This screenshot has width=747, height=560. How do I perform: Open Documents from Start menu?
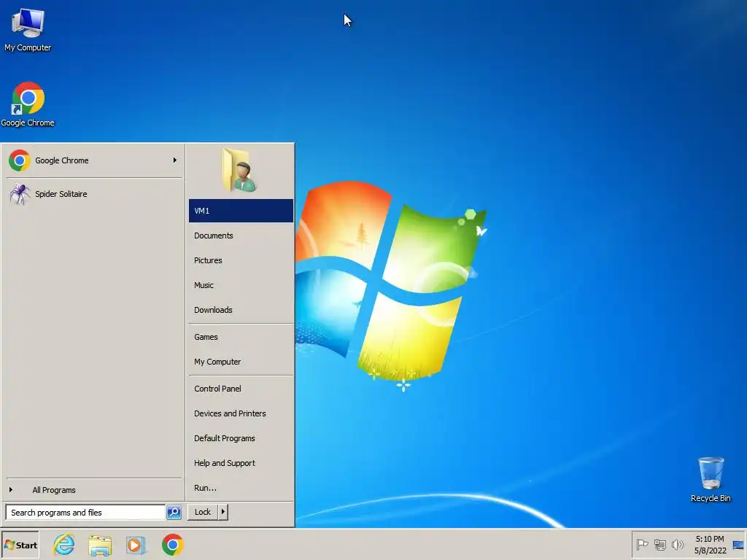point(241,236)
